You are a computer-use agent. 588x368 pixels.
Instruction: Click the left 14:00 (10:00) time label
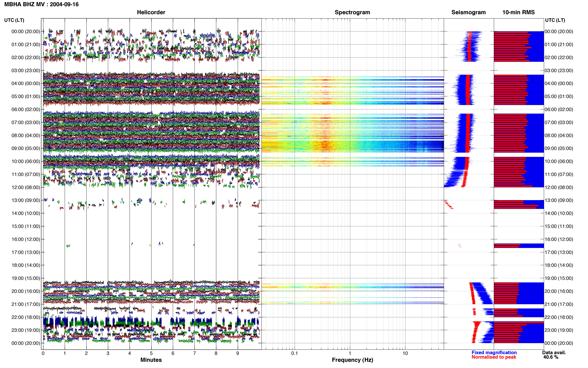(26, 213)
